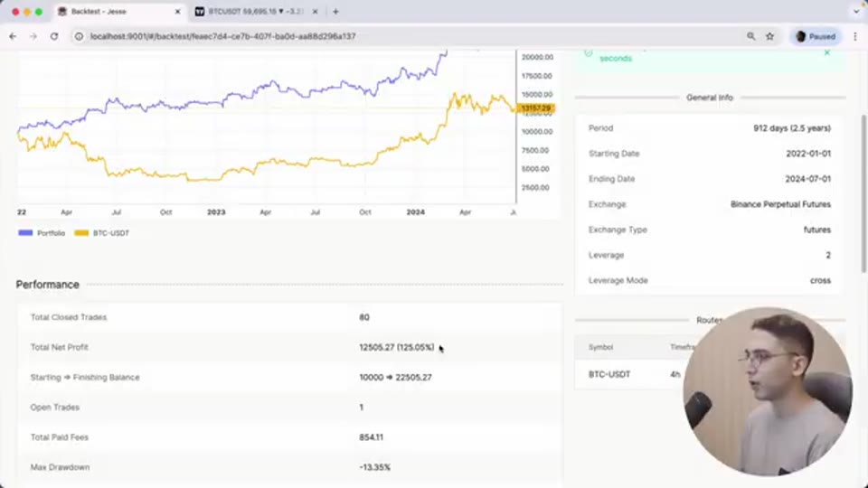This screenshot has height=488, width=868.
Task: Click the Binance Perpetual Futures value
Action: [x=780, y=204]
